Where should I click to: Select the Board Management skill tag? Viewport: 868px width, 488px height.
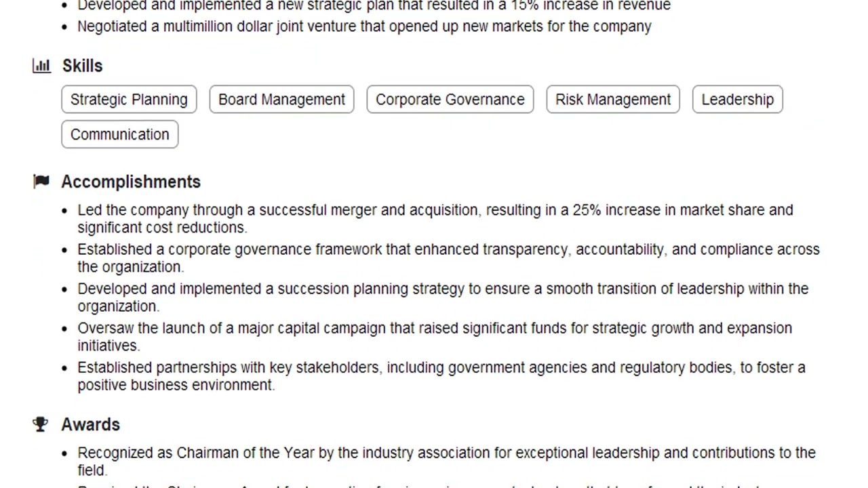[x=281, y=100]
